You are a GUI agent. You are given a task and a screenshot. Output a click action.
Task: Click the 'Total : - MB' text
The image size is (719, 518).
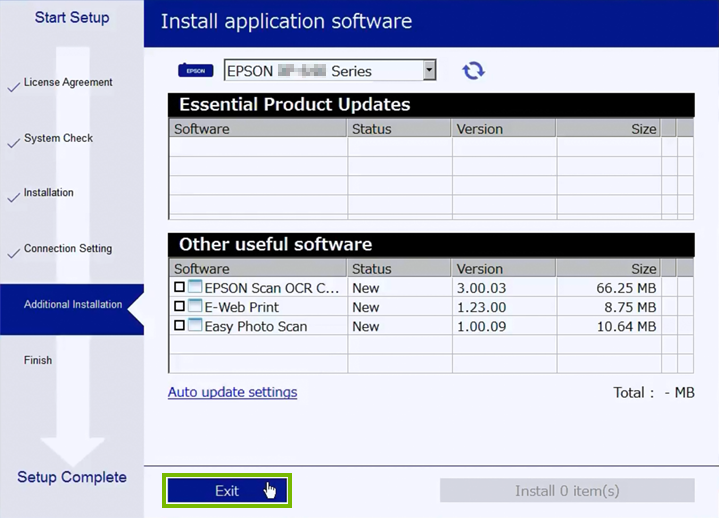coord(654,392)
